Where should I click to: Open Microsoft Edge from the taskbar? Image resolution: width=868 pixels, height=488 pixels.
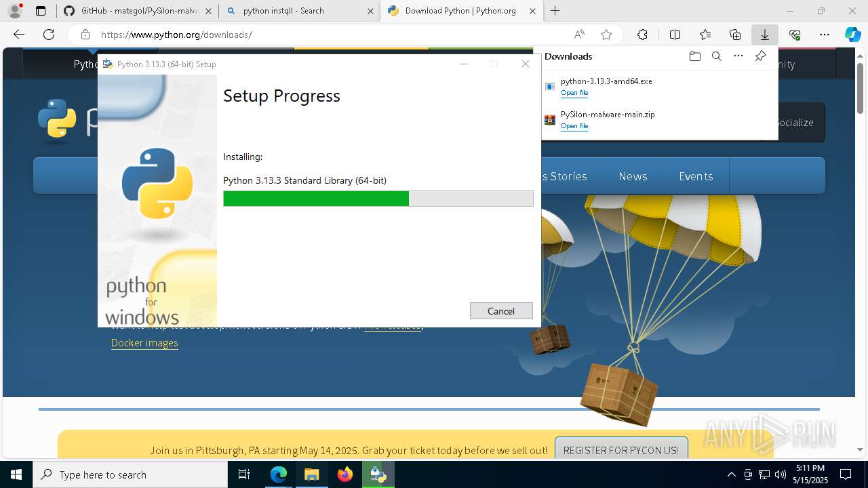(279, 474)
